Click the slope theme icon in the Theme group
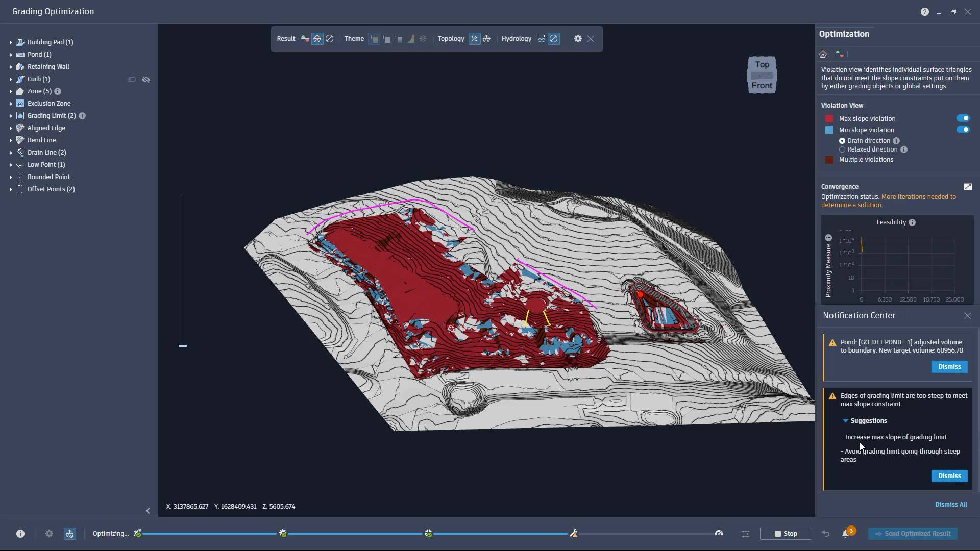 coord(411,38)
